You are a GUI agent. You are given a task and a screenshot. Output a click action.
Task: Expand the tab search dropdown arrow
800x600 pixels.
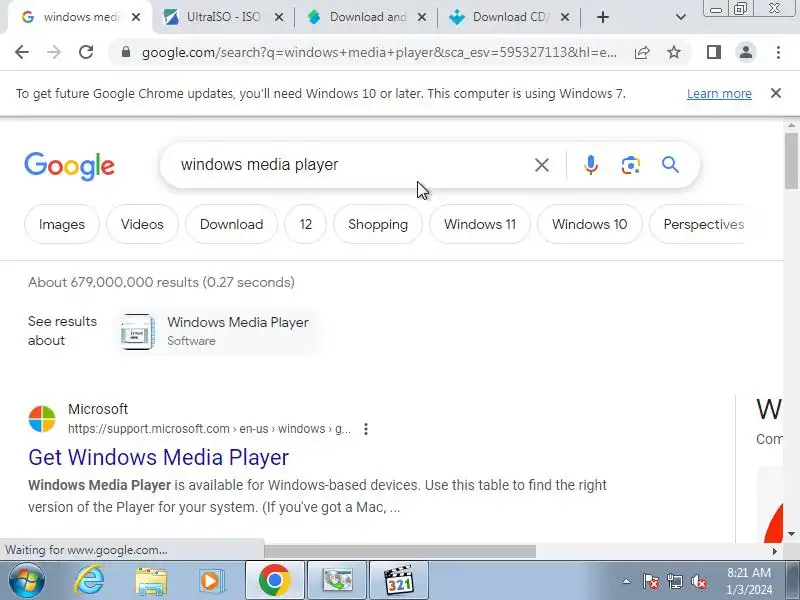click(681, 17)
